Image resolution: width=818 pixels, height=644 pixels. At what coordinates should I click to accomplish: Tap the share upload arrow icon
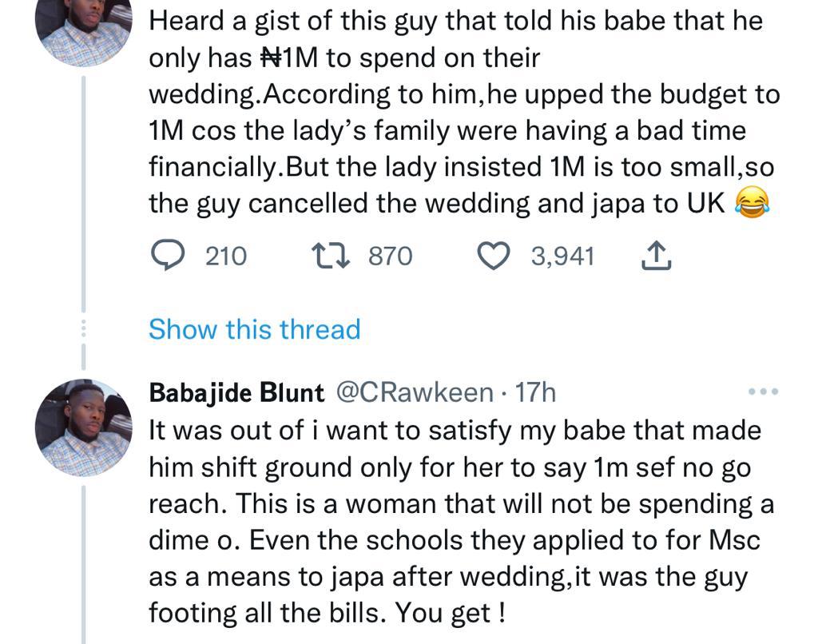click(656, 256)
